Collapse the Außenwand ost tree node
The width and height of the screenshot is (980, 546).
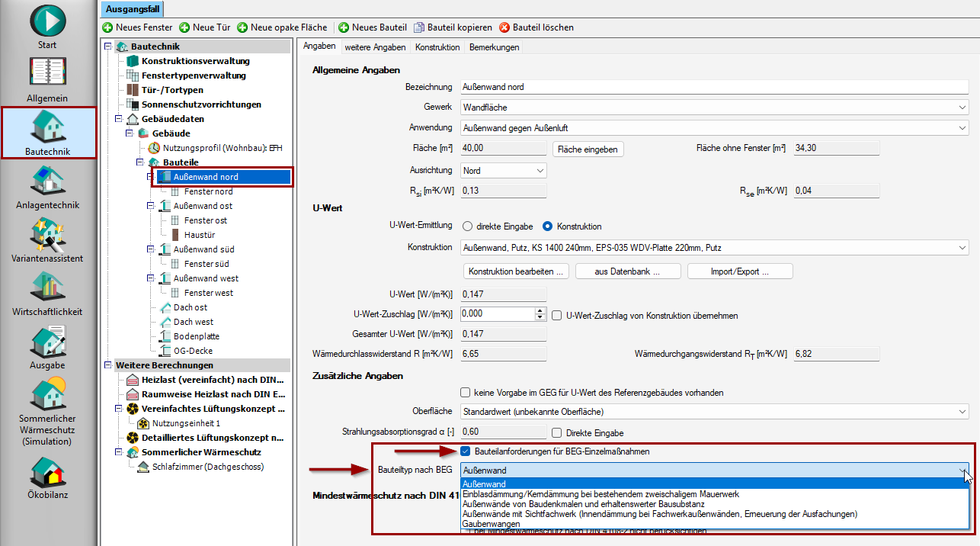point(151,206)
